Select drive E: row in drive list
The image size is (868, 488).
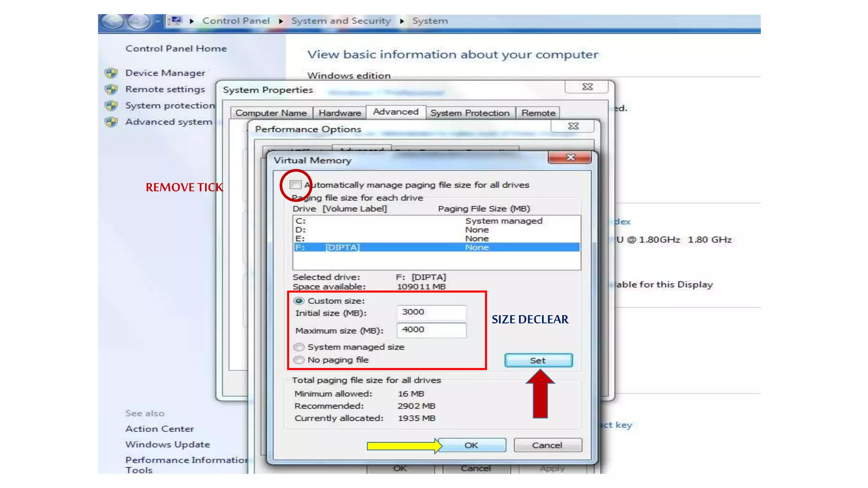coord(437,238)
